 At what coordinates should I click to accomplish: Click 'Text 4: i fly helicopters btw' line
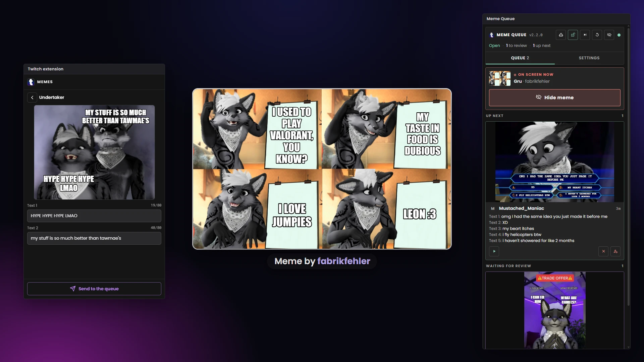[x=515, y=235]
